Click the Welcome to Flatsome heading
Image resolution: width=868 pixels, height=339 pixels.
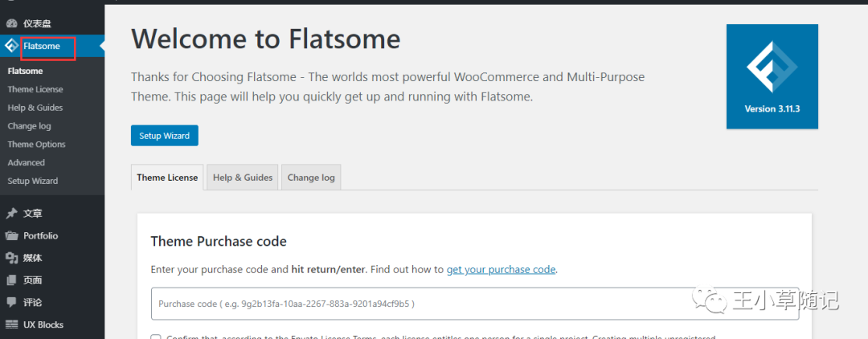point(266,39)
